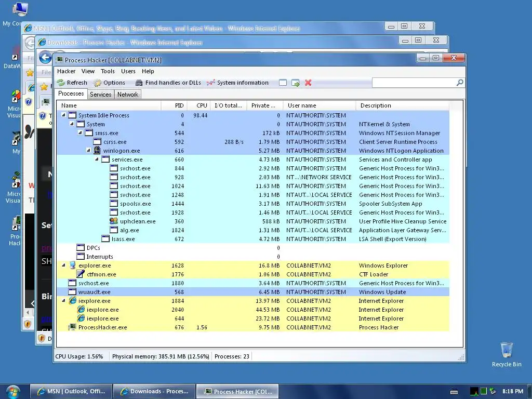532x399 pixels.
Task: Click CPU Usage status bar entry
Action: tap(79, 356)
